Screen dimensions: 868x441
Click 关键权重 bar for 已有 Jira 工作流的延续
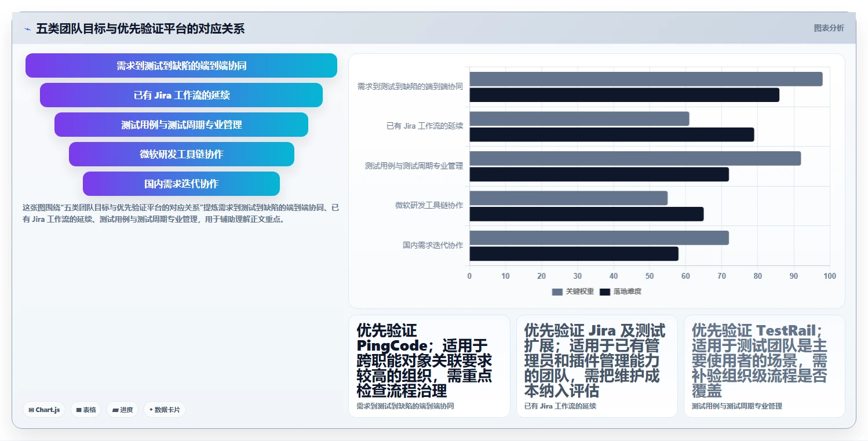[579, 119]
